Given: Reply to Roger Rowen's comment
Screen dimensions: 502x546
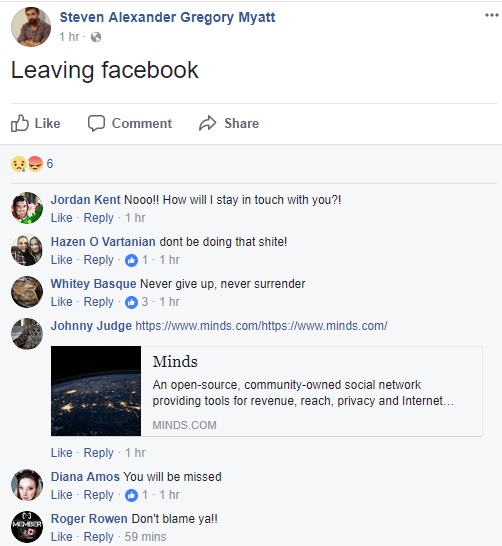Looking at the screenshot, I should [x=99, y=537].
